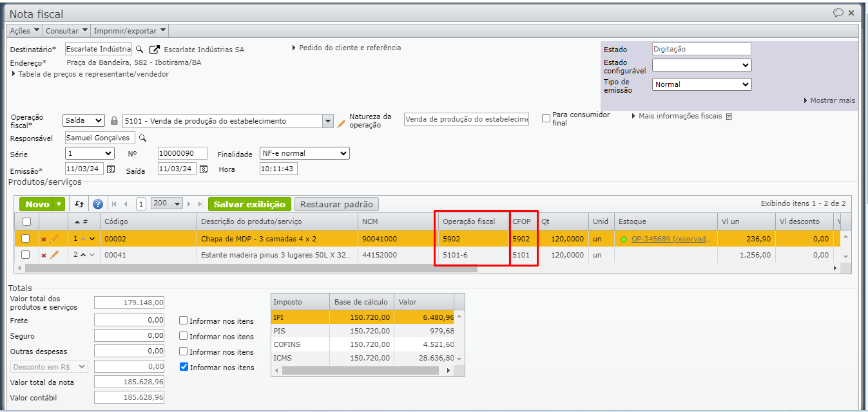Sort grid by the Código column header
868x412 pixels.
[x=148, y=221]
